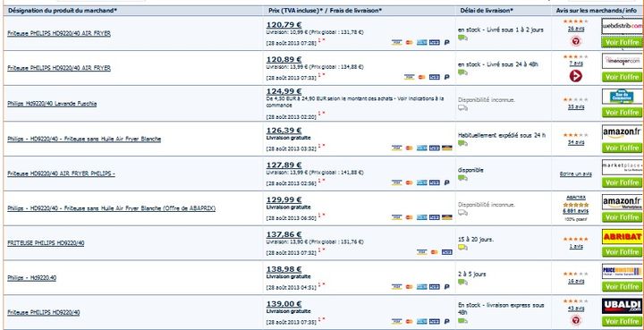Open FRITEUSE PHILIPS HD9220/40 link in ABRIBAT row
This screenshot has height=330, width=644.
[x=46, y=243]
